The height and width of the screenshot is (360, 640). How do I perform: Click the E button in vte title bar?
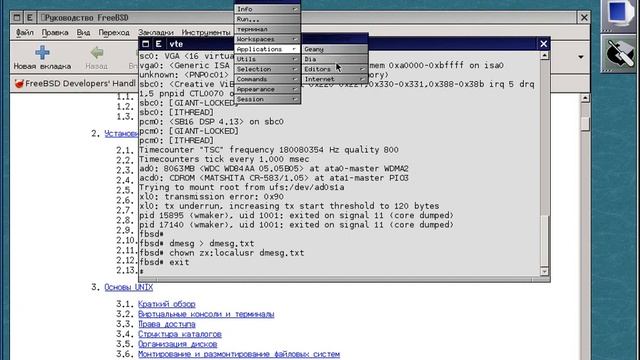pyautogui.click(x=158, y=44)
